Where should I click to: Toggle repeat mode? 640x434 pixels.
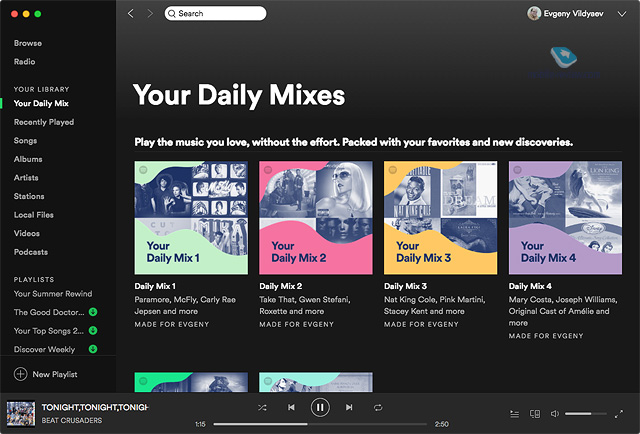pyautogui.click(x=378, y=407)
